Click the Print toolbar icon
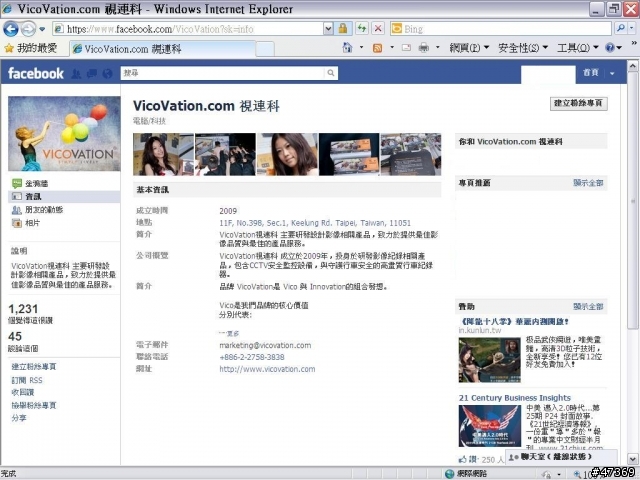Screen dimensions: 640x480 pyautogui.click(x=424, y=48)
